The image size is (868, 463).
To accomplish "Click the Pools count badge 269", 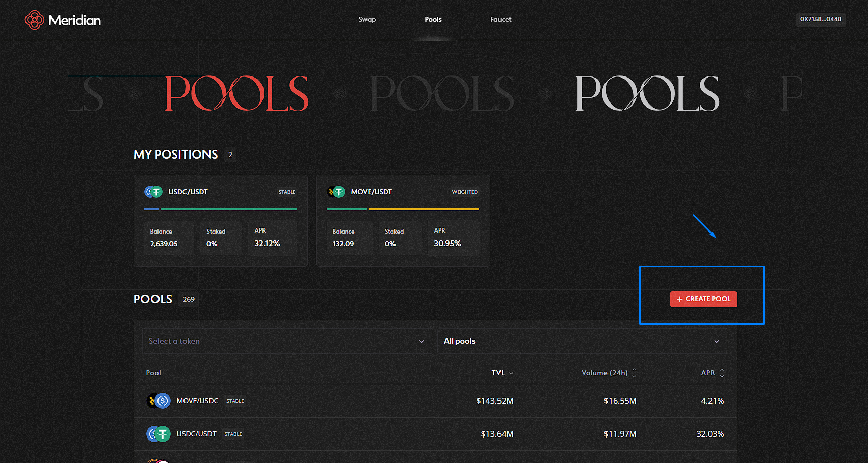I will click(189, 299).
